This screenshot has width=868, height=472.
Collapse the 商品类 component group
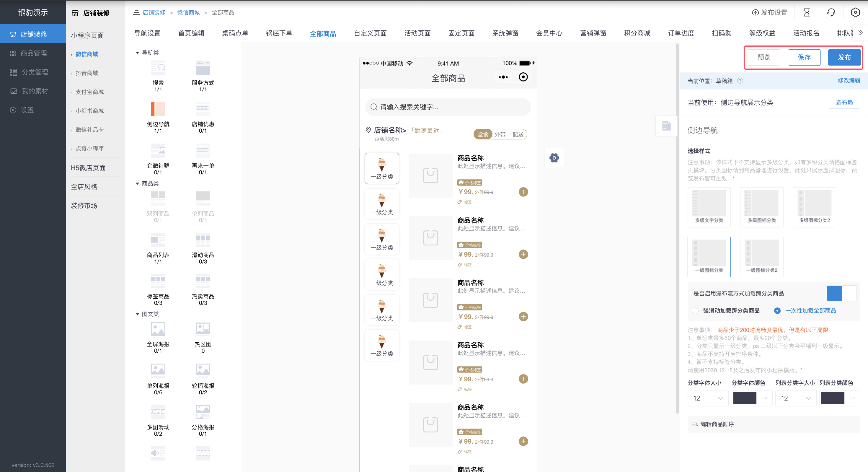pyautogui.click(x=137, y=184)
